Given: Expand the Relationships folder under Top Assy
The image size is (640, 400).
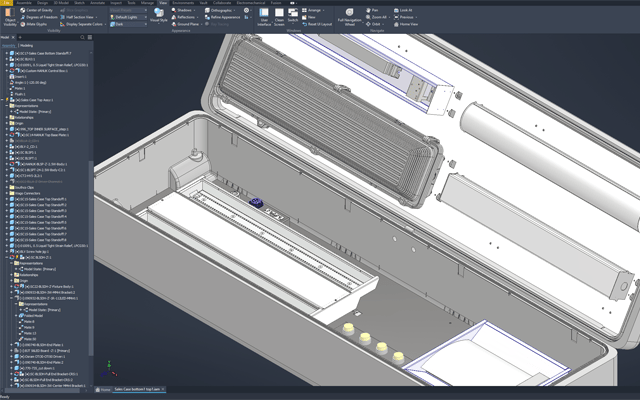Looking at the screenshot, I should (x=7, y=117).
